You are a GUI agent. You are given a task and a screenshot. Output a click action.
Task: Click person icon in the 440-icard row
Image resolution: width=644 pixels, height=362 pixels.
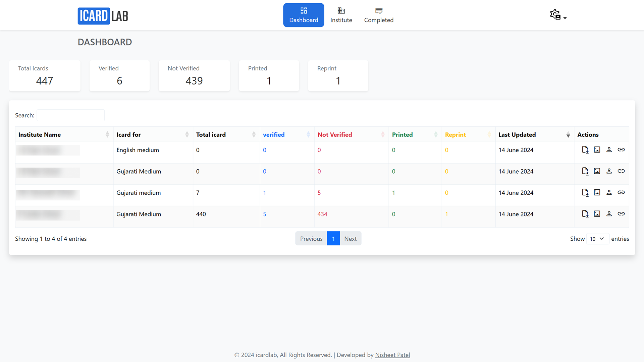point(609,214)
